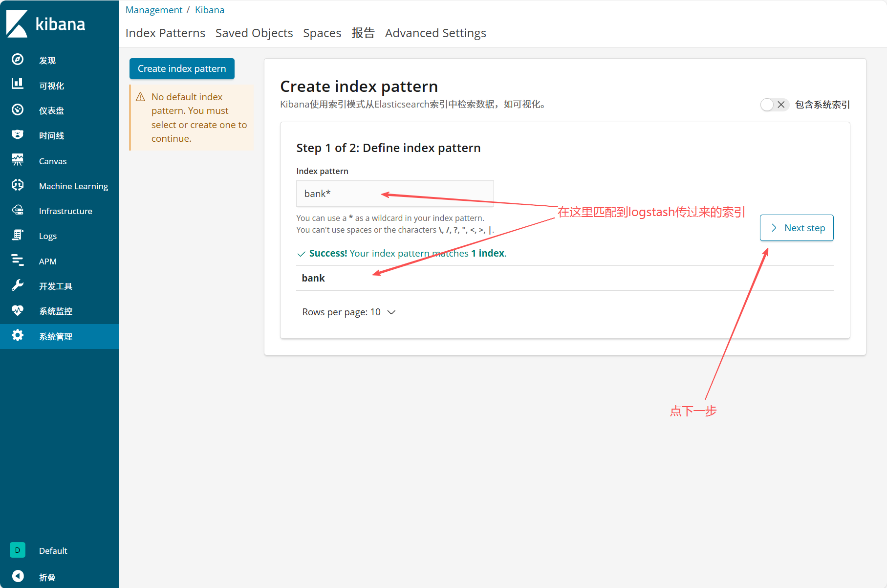Open the 可视化 bar chart icon
Image resolution: width=887 pixels, height=588 pixels.
[18, 84]
